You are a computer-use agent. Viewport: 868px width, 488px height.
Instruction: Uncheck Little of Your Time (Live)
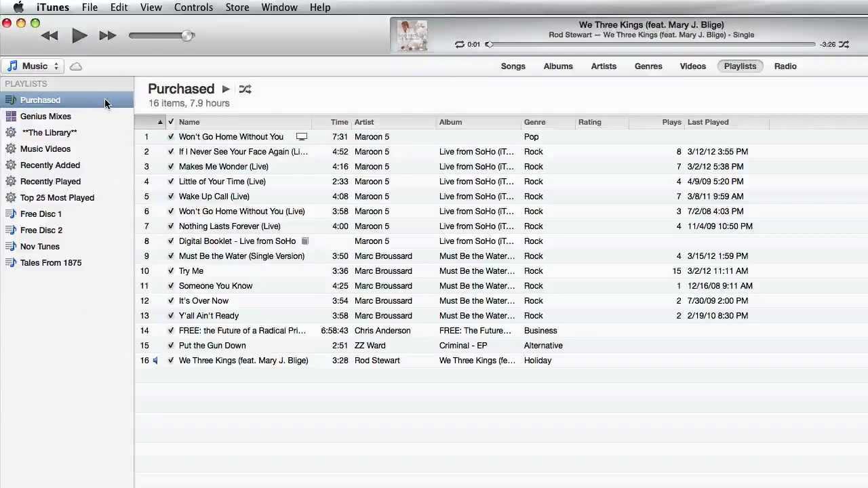171,182
